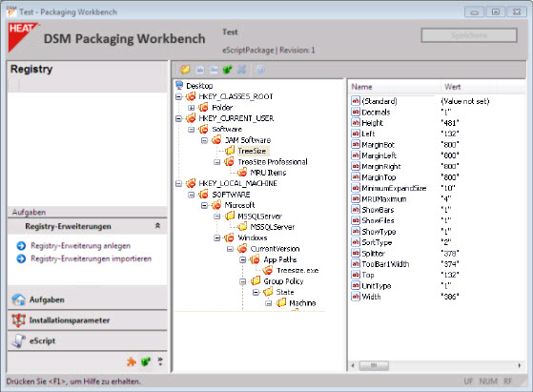Click Registry-Erweiterungen importieren link
Screen dimensions: 533x392
(x=92, y=258)
